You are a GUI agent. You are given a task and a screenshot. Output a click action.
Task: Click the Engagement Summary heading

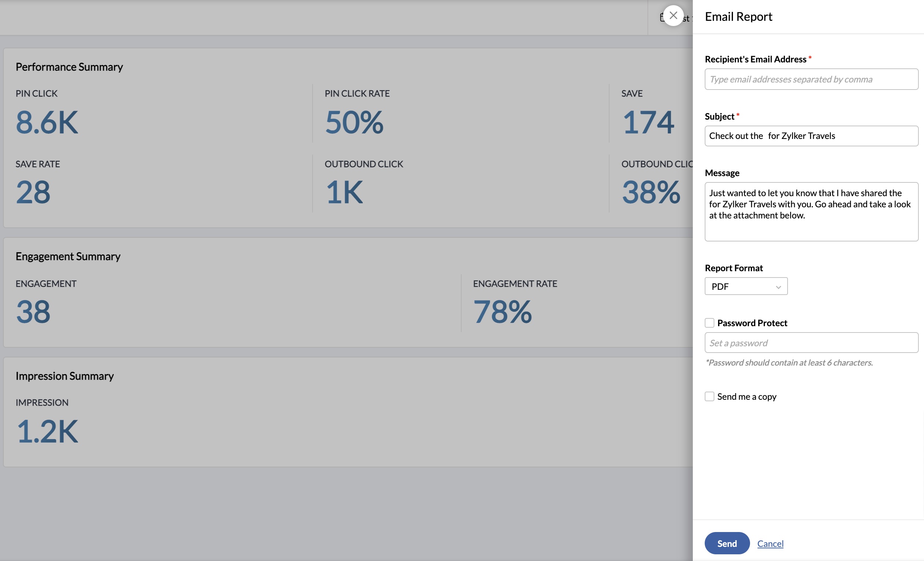[68, 256]
